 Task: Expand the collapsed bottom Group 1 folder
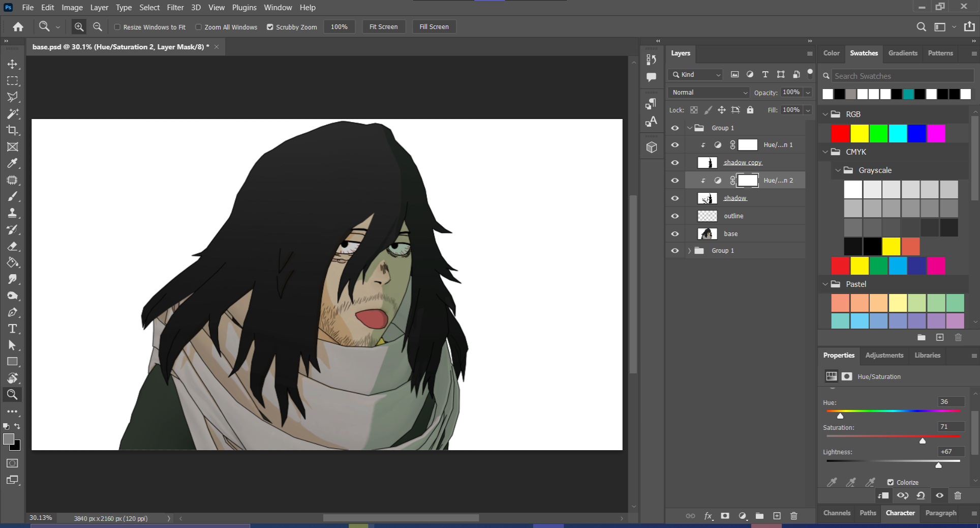pos(689,251)
